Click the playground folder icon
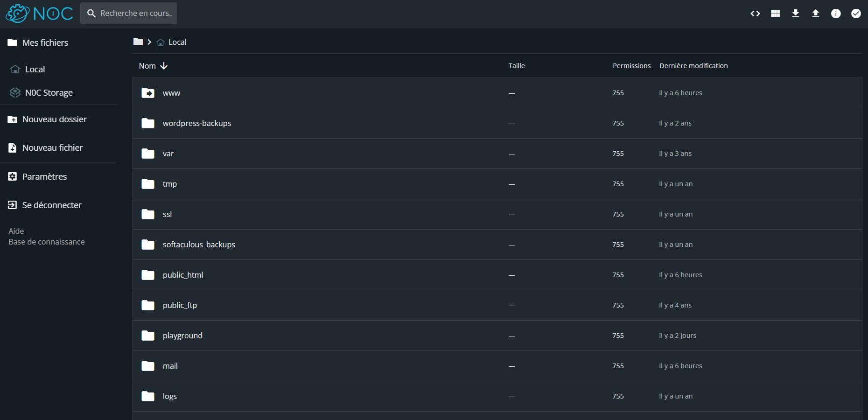 coord(148,336)
